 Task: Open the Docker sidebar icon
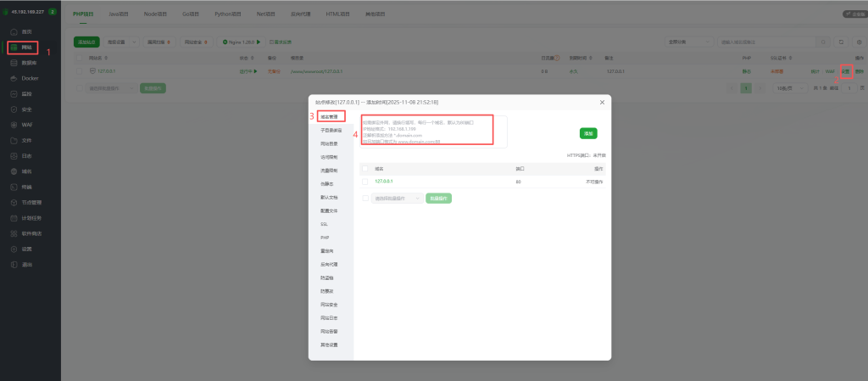click(x=14, y=78)
